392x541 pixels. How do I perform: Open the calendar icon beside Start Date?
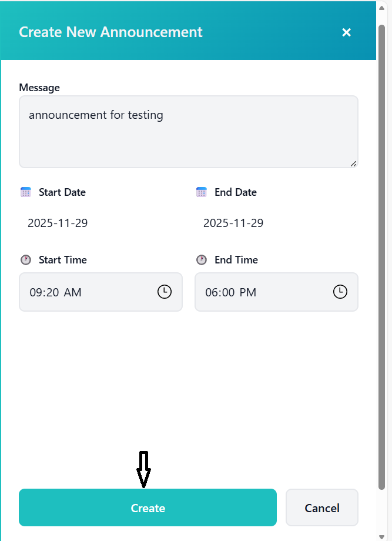pyautogui.click(x=25, y=192)
